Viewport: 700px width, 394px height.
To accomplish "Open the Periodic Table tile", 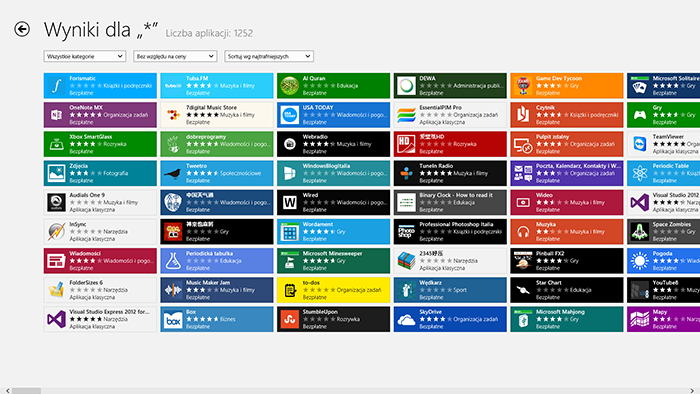I will pos(663,173).
